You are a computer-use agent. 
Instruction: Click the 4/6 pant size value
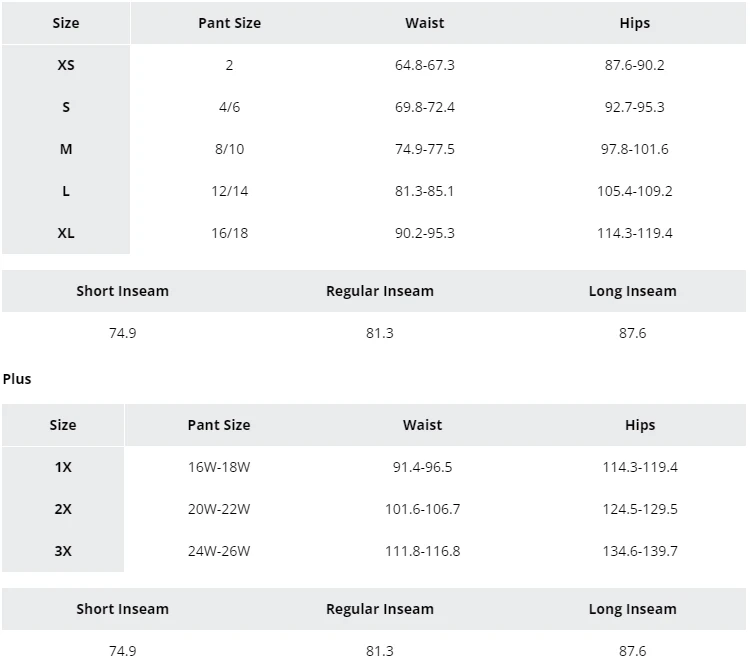click(229, 107)
